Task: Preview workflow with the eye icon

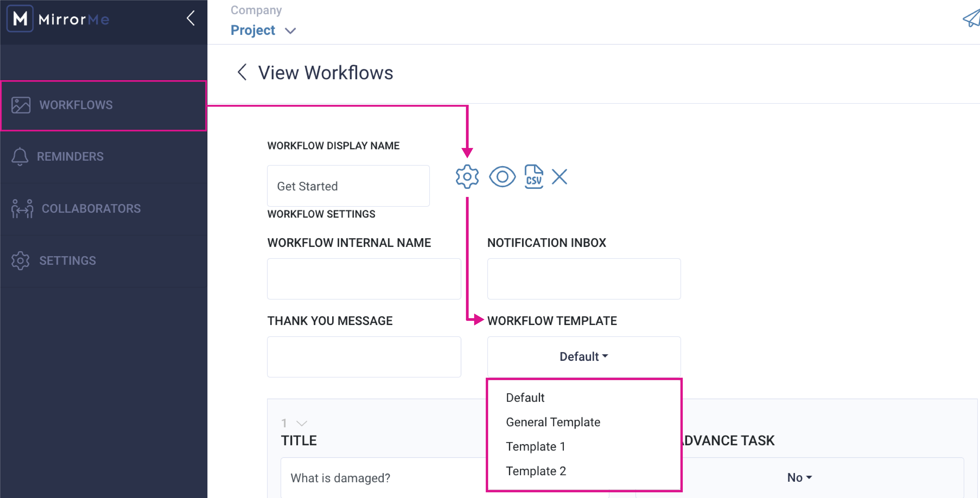Action: point(502,177)
